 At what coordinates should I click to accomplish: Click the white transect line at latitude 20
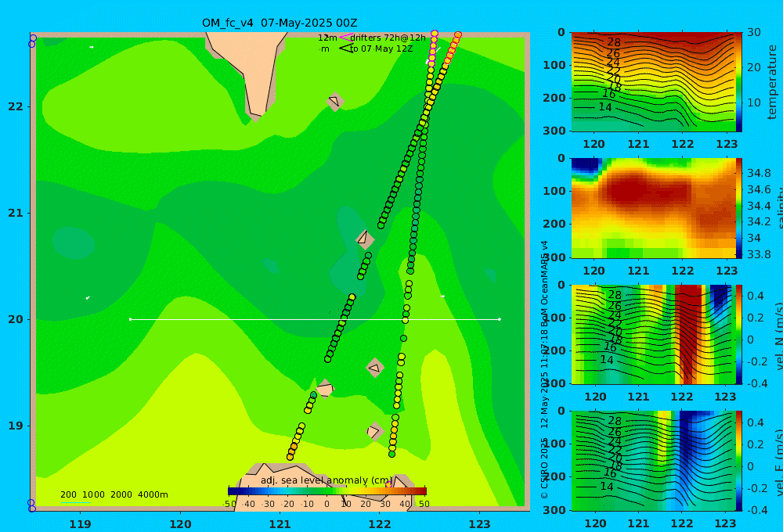(315, 319)
